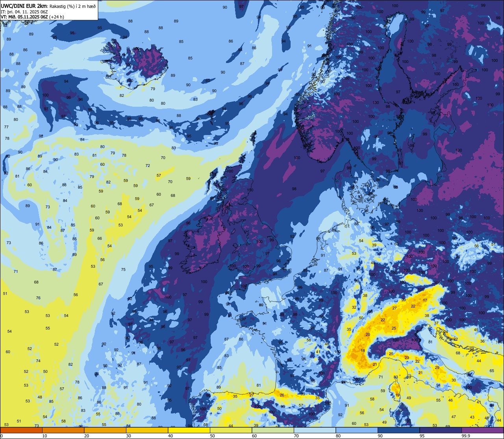Click the humidity value "18" on the map
This screenshot has height=439, width=504.
363,351
